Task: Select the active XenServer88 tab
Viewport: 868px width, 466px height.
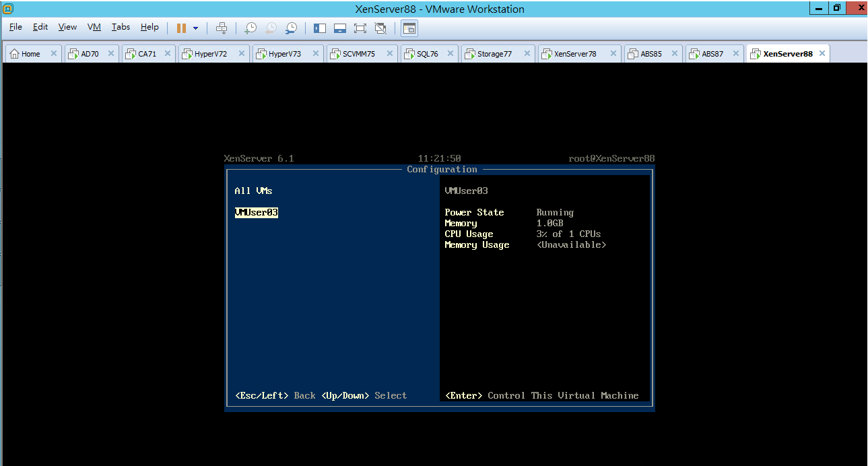Action: tap(788, 54)
